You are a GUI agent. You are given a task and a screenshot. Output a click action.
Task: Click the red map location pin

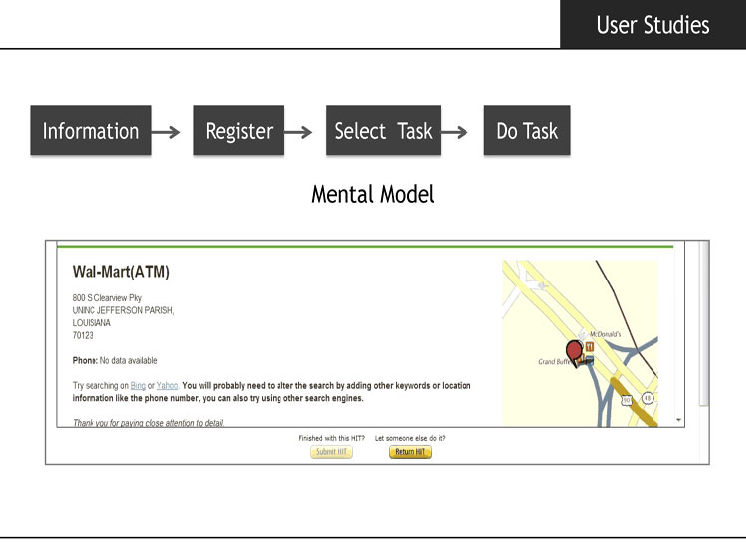575,351
